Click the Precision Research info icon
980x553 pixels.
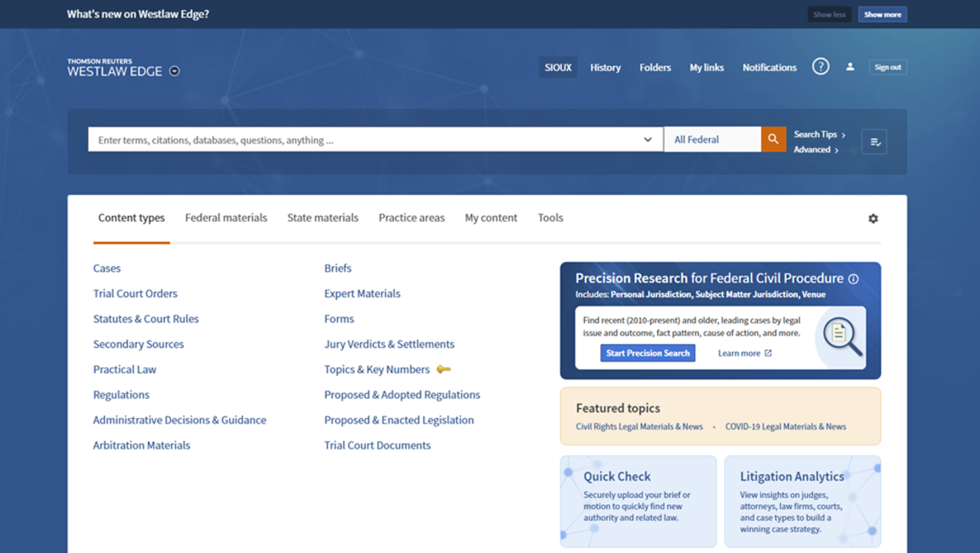(854, 279)
